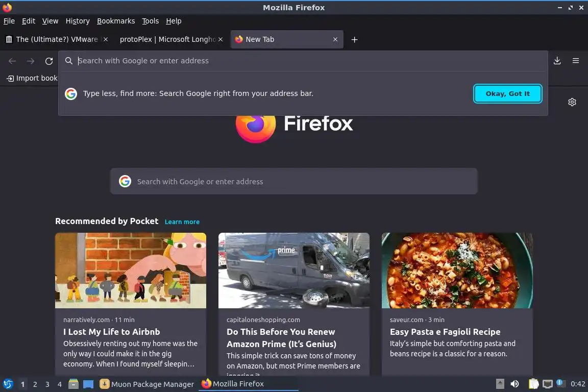Open the View menu
588x392 pixels.
click(50, 21)
